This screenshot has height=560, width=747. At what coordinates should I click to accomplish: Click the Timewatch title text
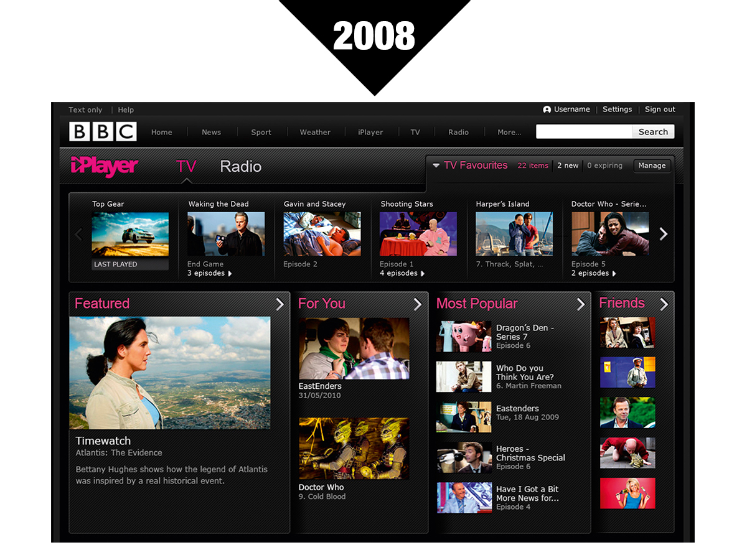(103, 441)
